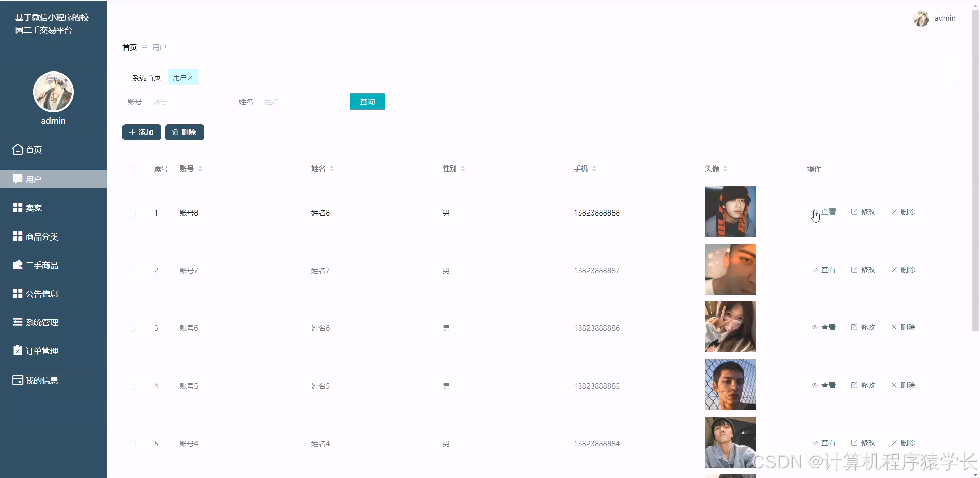Click the avatar thumbnail for 账号5
The height and width of the screenshot is (478, 980).
coord(730,385)
